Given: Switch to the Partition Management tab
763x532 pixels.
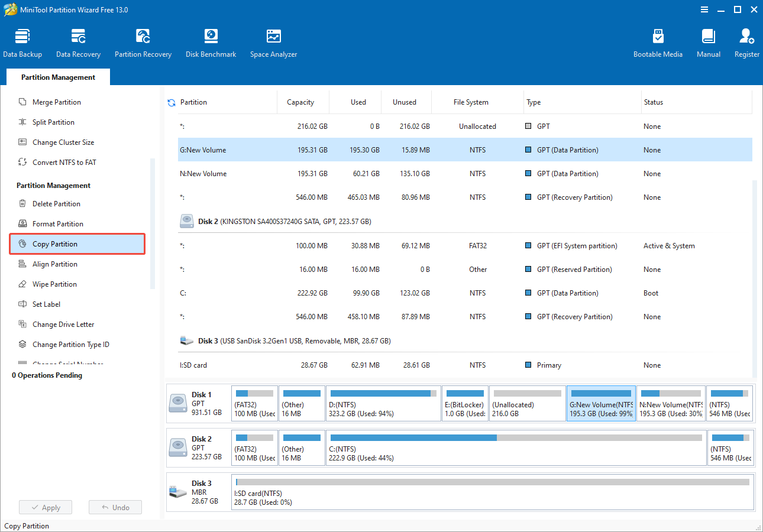Looking at the screenshot, I should (x=57, y=77).
